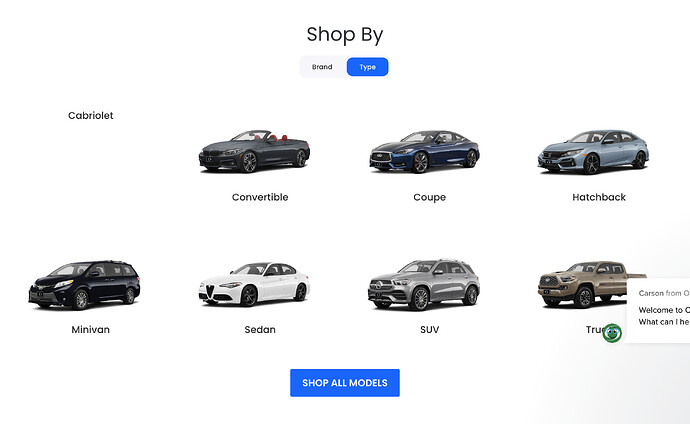Click the white sedan car image
The image size is (690, 424).
pos(254,284)
